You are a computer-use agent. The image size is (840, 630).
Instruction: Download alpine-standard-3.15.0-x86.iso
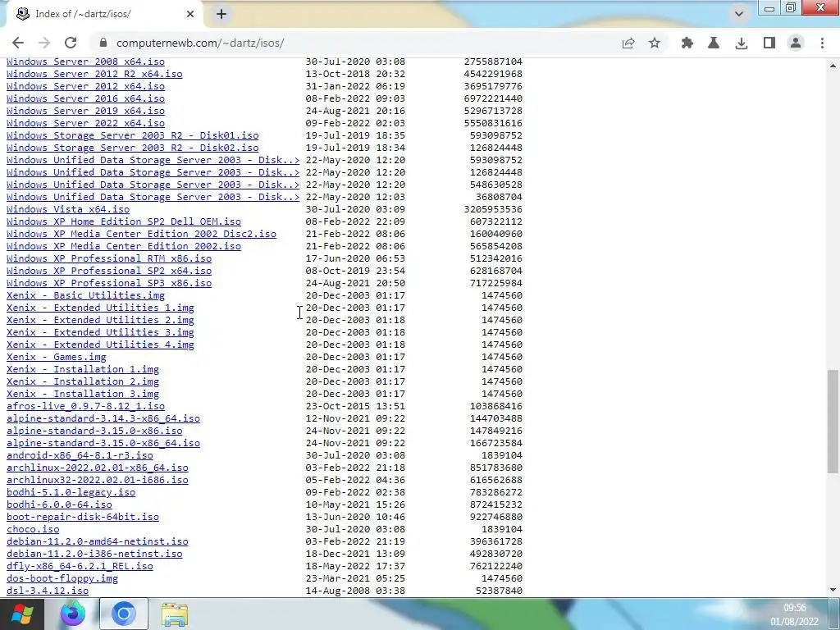pyautogui.click(x=94, y=431)
